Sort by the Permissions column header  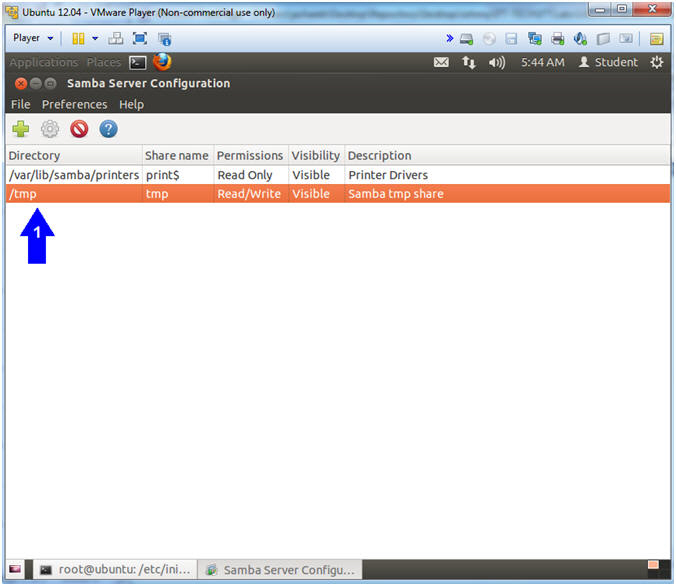[x=251, y=156]
